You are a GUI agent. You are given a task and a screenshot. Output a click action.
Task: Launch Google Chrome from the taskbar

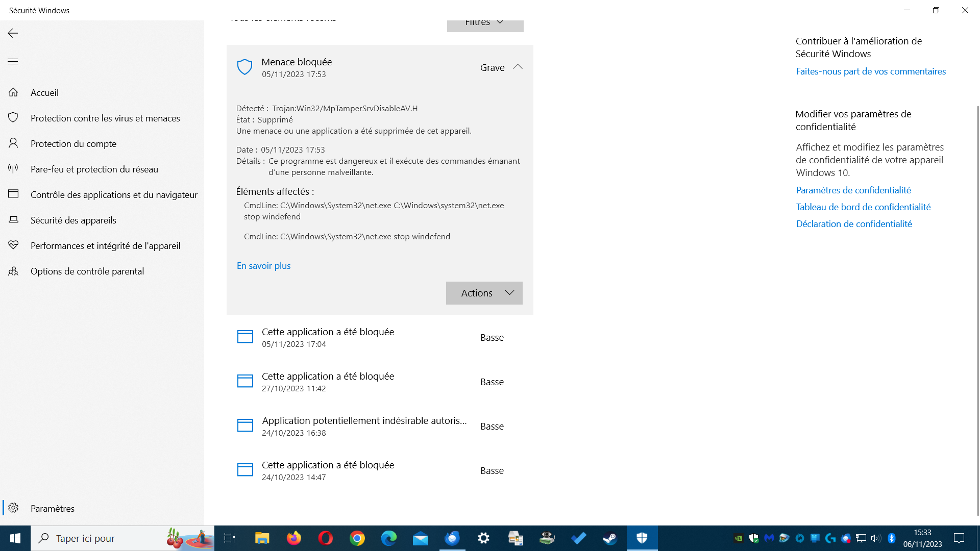click(357, 538)
